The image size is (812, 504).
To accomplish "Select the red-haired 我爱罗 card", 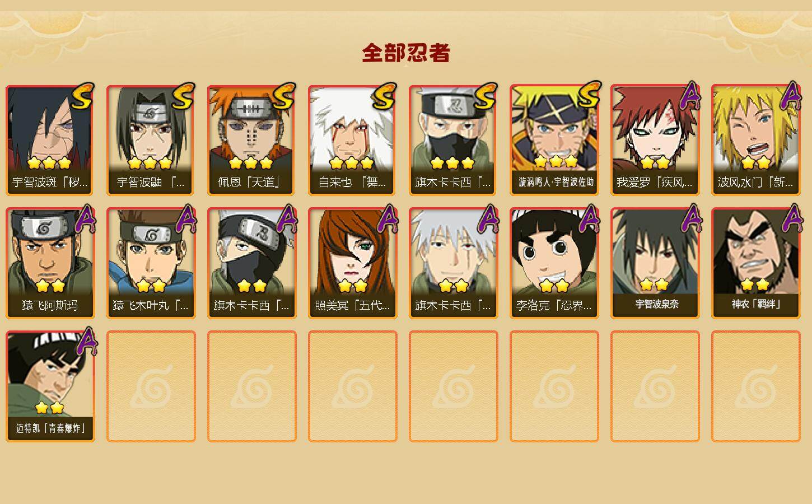I will click(x=655, y=140).
